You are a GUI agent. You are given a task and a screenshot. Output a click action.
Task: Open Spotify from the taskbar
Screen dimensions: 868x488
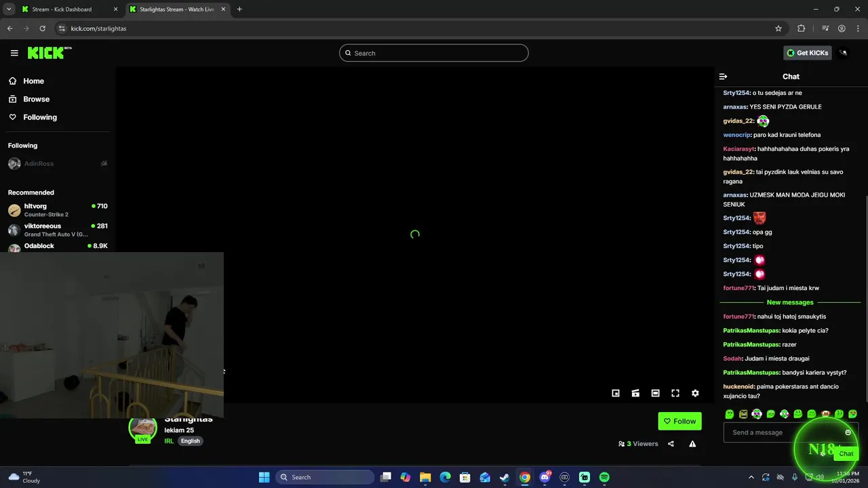click(604, 477)
